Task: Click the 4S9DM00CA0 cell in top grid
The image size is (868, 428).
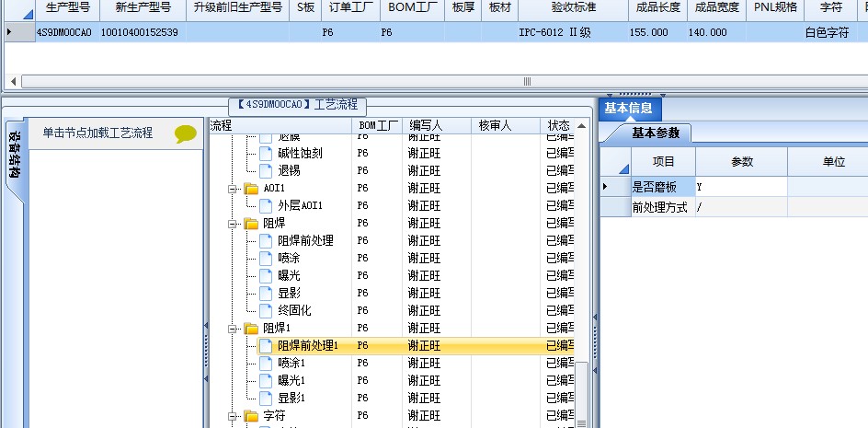Action: click(x=67, y=32)
